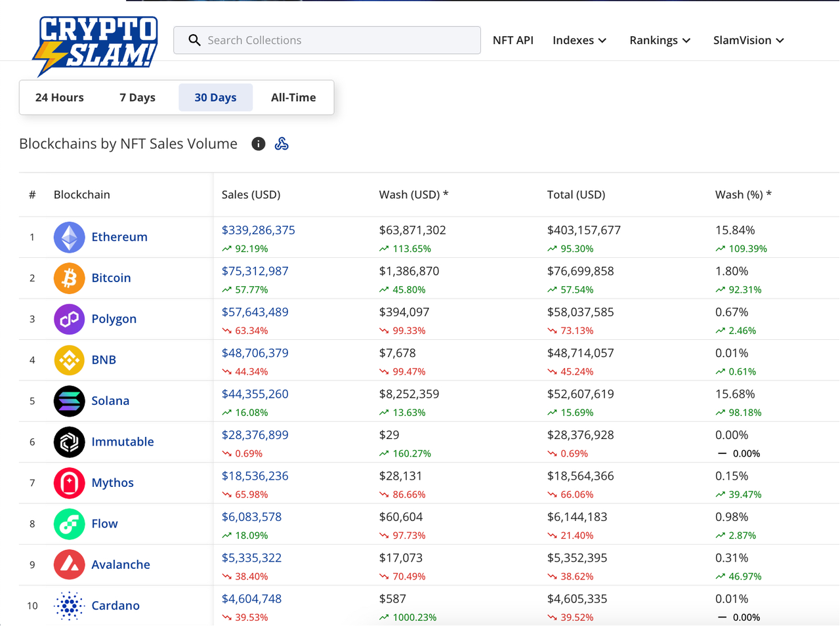Click the Blockchains by NFT Sales Volume heading
Image resolution: width=840 pixels, height=626 pixels.
point(129,144)
